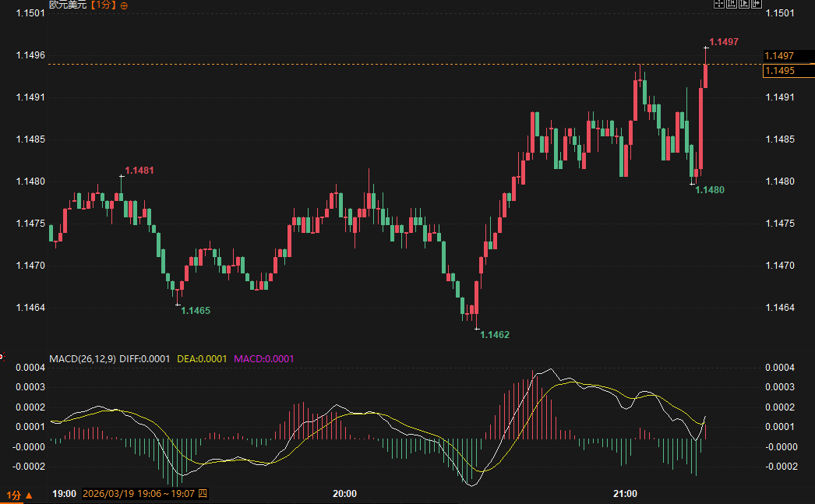
Task: Click the yellow DEA:0.0001 label
Action: pos(202,358)
